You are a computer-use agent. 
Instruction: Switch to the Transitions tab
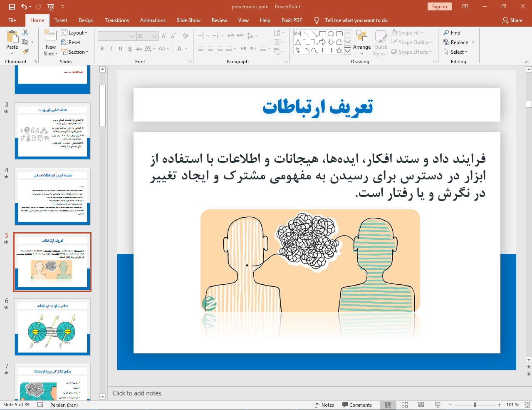pyautogui.click(x=117, y=20)
